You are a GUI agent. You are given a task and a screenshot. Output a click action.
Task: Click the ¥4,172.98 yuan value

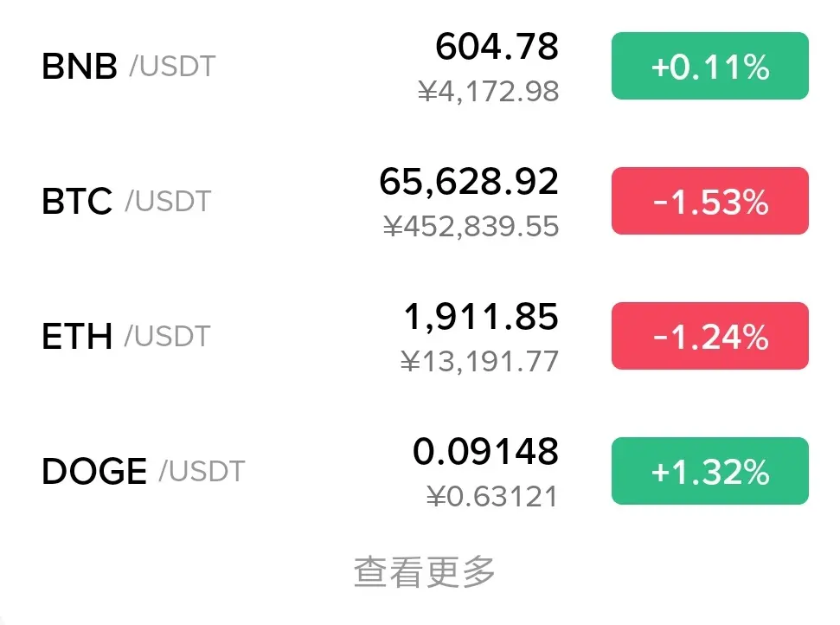pos(489,91)
